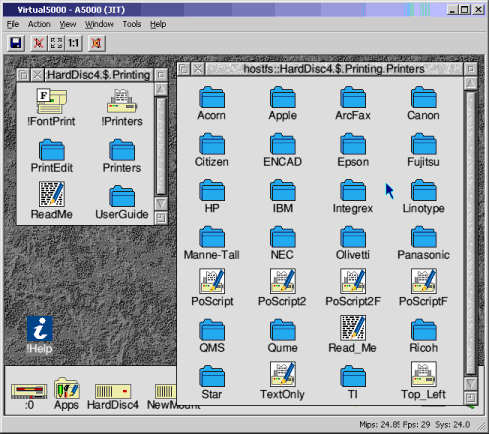Click the Printers window title bar
489x434 pixels.
tap(334, 69)
